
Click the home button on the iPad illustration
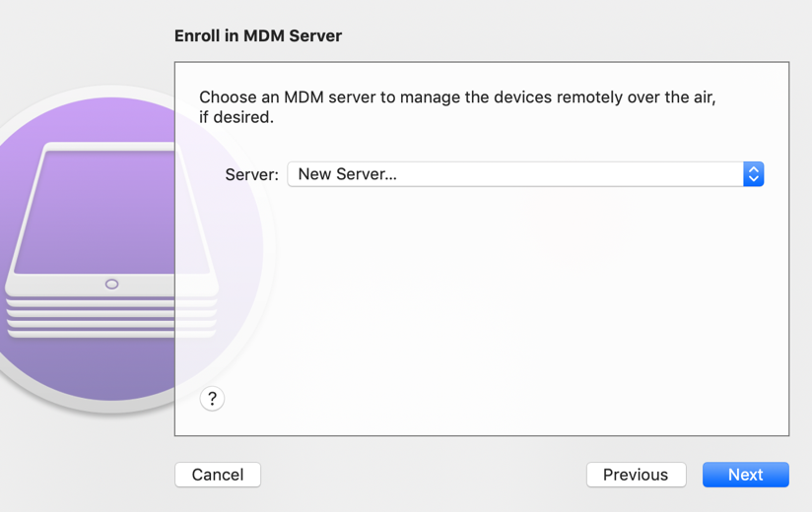coord(111,284)
